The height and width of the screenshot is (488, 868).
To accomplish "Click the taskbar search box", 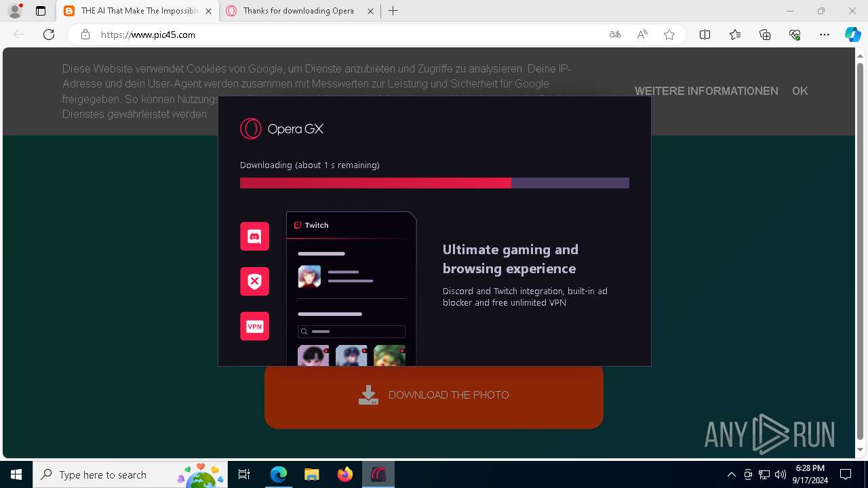I will (132, 474).
